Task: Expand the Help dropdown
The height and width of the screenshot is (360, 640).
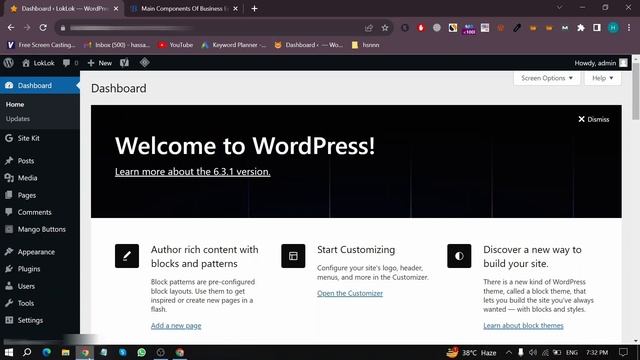Action: pyautogui.click(x=602, y=78)
